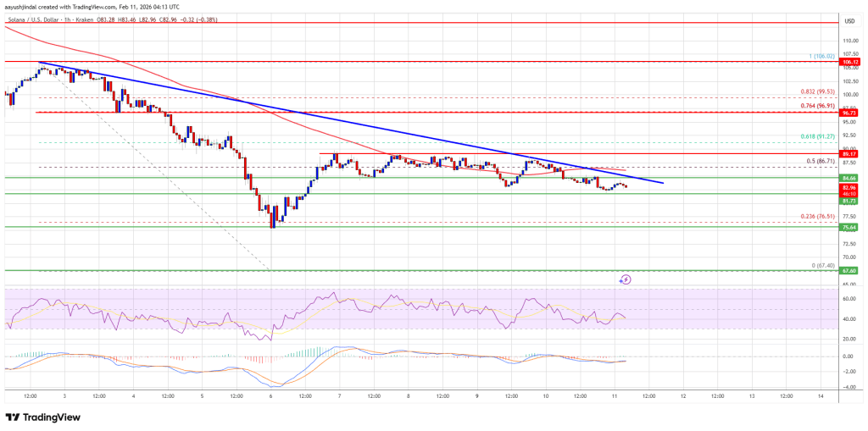
Task: Click the green 75.64 price label
Action: point(849,226)
